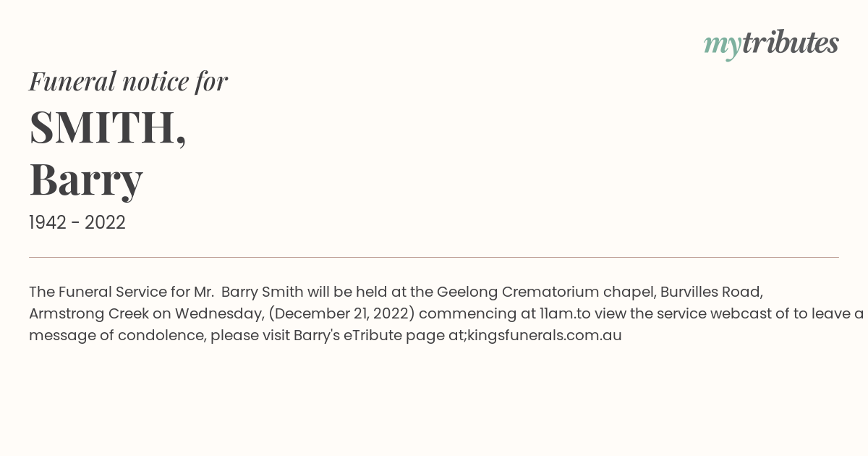The height and width of the screenshot is (456, 868).
Task: Click the 'my' part of logo
Action: click(722, 45)
